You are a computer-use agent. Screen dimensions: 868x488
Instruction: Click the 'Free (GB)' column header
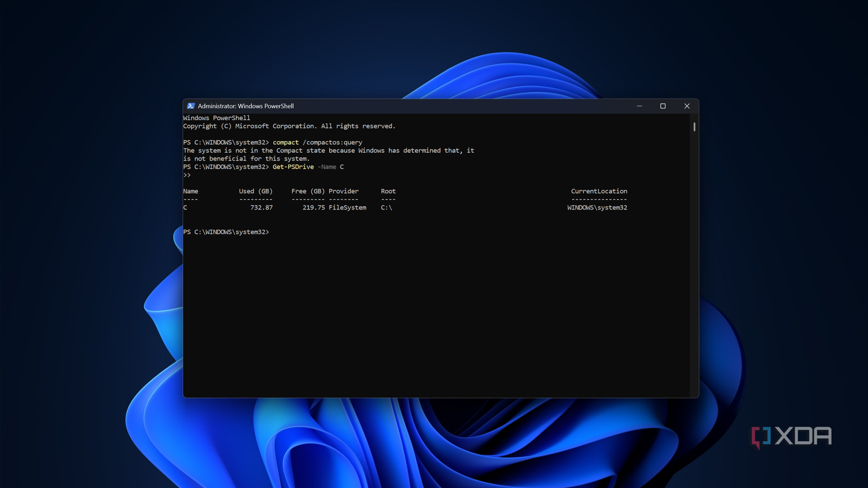(x=308, y=191)
